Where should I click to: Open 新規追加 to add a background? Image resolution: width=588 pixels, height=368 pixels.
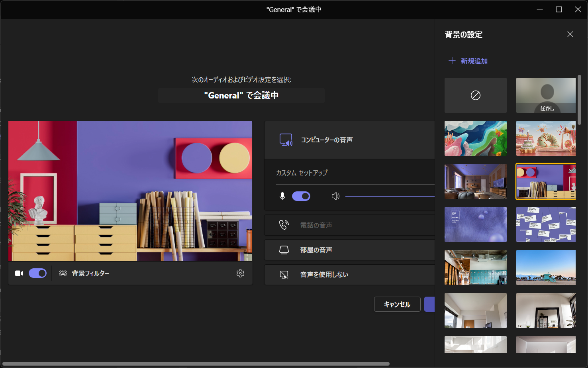click(473, 61)
